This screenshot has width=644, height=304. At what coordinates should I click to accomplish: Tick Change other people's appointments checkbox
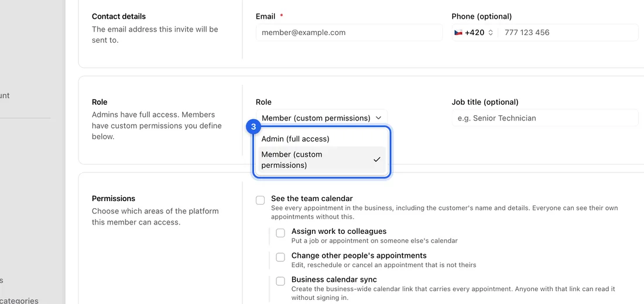tap(280, 257)
